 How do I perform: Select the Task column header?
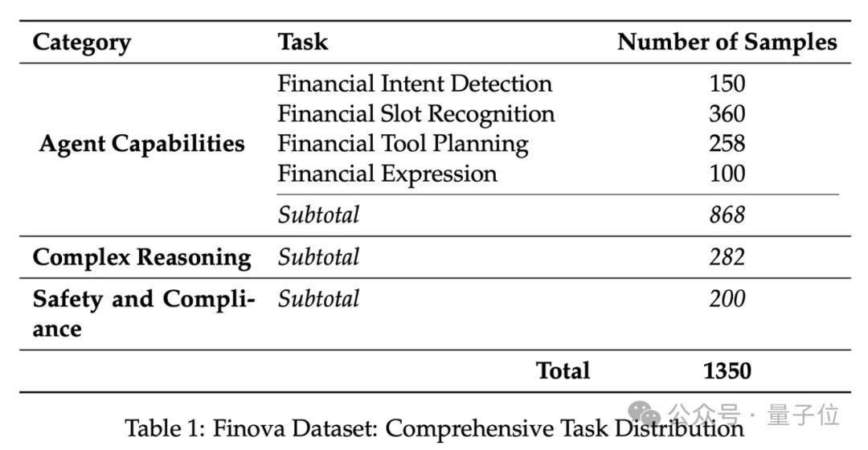tap(303, 42)
